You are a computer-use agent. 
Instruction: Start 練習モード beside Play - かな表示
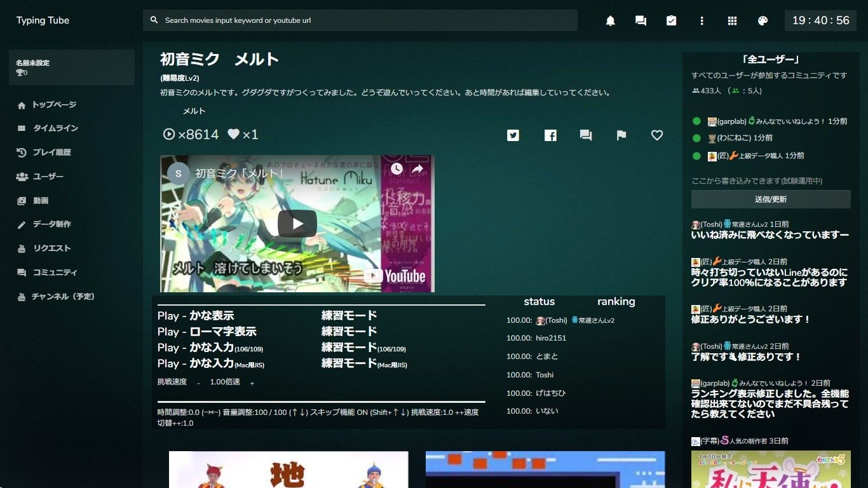pos(349,316)
